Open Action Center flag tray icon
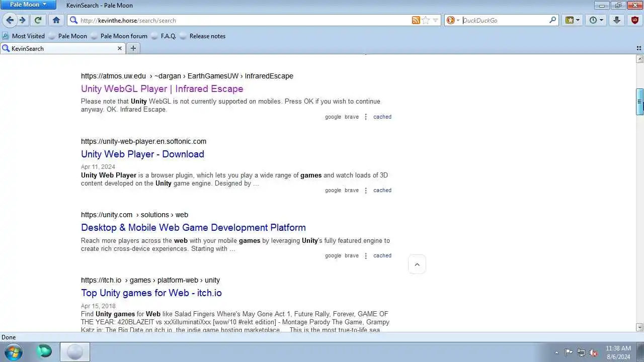The width and height of the screenshot is (644, 362). click(569, 352)
